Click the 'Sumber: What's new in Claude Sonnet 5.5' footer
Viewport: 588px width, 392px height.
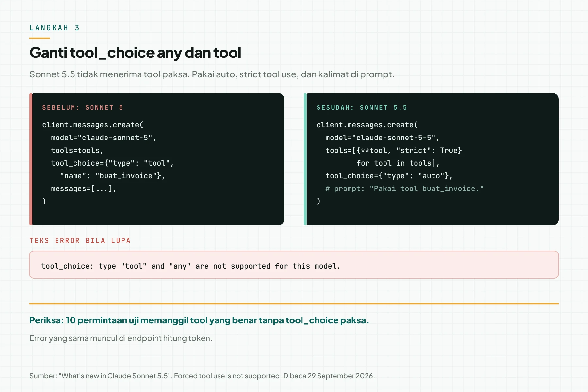(202, 376)
